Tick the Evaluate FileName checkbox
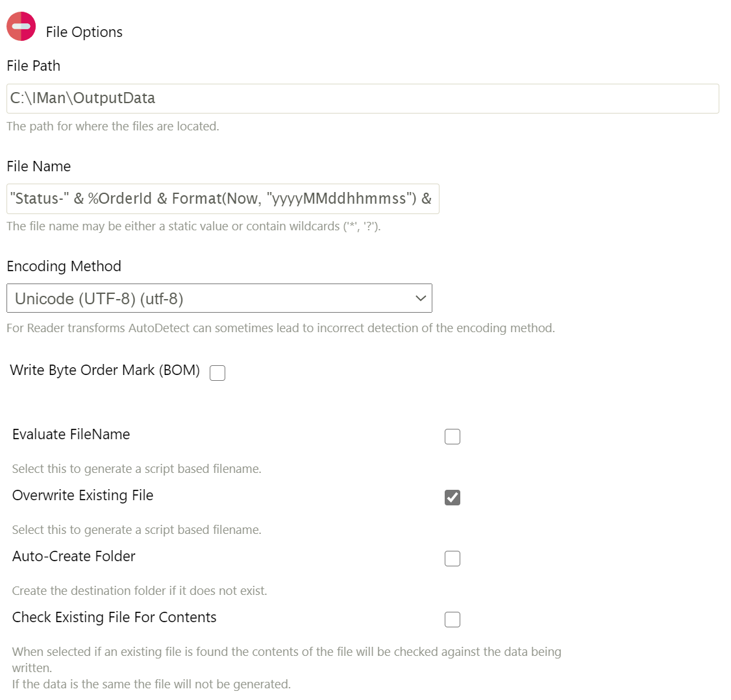Viewport: 731px width, 700px height. pyautogui.click(x=452, y=437)
